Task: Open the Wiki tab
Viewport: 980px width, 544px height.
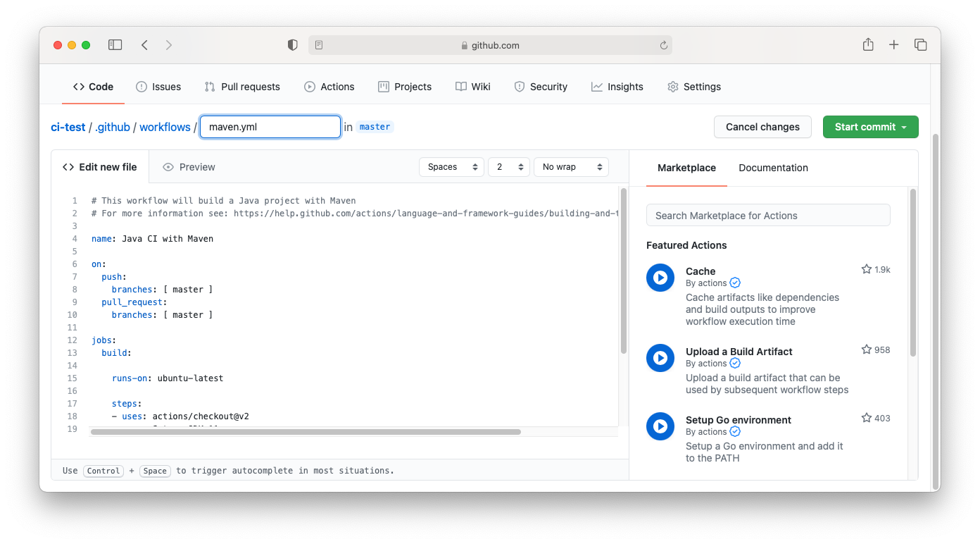Action: tap(473, 87)
